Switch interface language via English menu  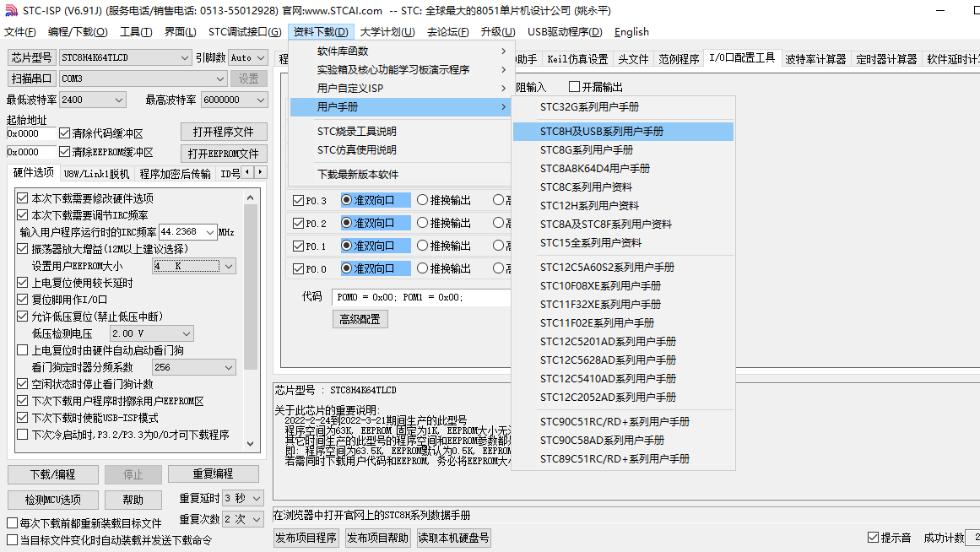pos(631,32)
